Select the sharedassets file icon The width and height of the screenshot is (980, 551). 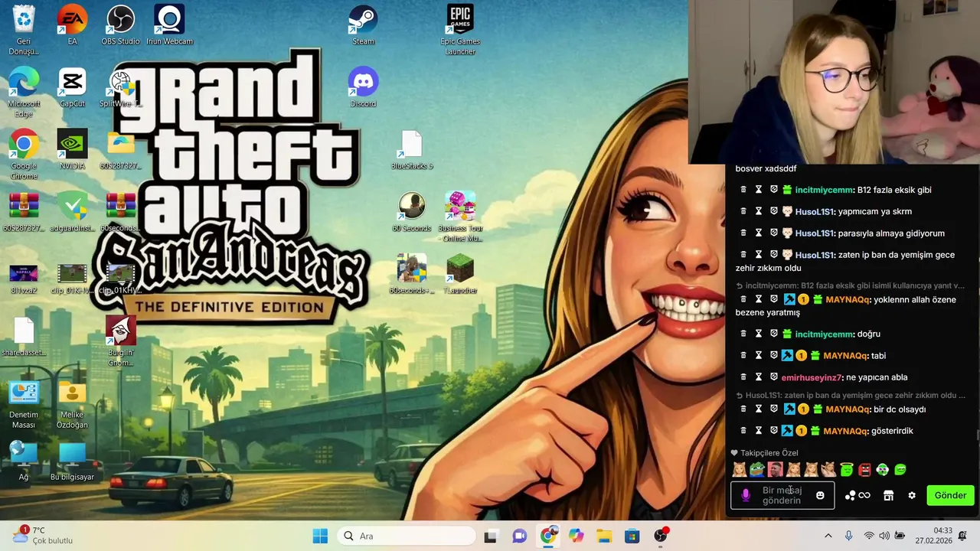click(x=24, y=337)
